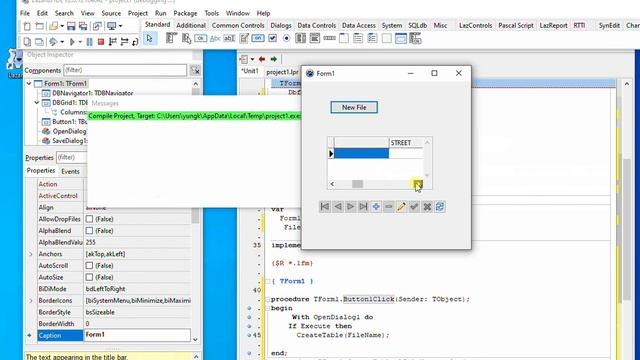Expand the Anchors property
Screen dimensions: 640x360
[x=31, y=254]
